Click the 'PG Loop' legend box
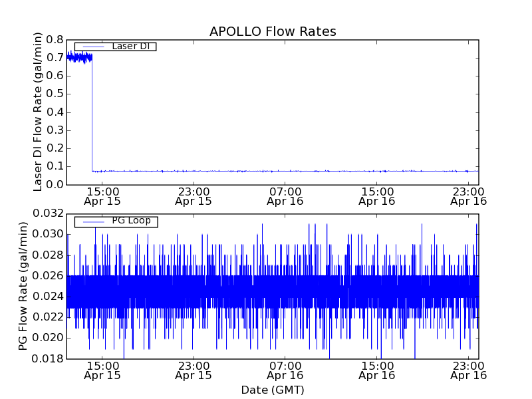Image resolution: width=532 pixels, height=399 pixels. pos(116,221)
